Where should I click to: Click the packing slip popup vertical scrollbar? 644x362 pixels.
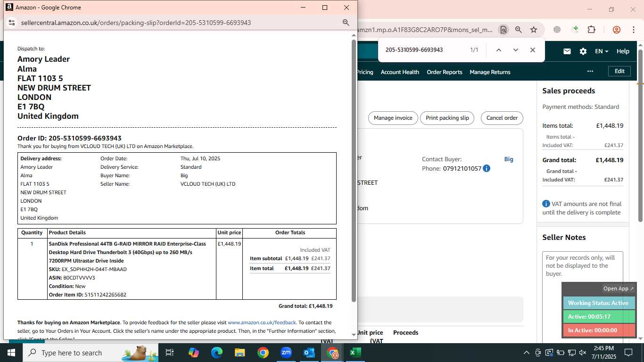pyautogui.click(x=354, y=170)
